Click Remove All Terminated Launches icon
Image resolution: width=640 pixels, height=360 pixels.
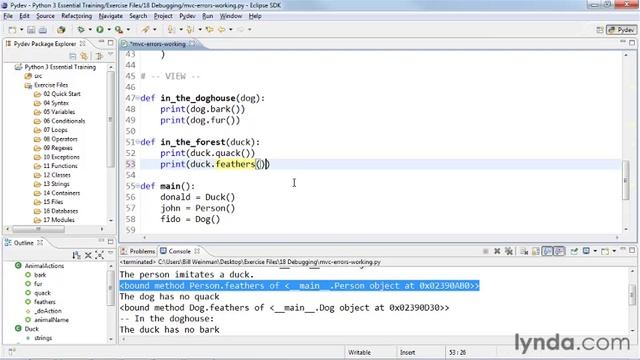(x=509, y=251)
